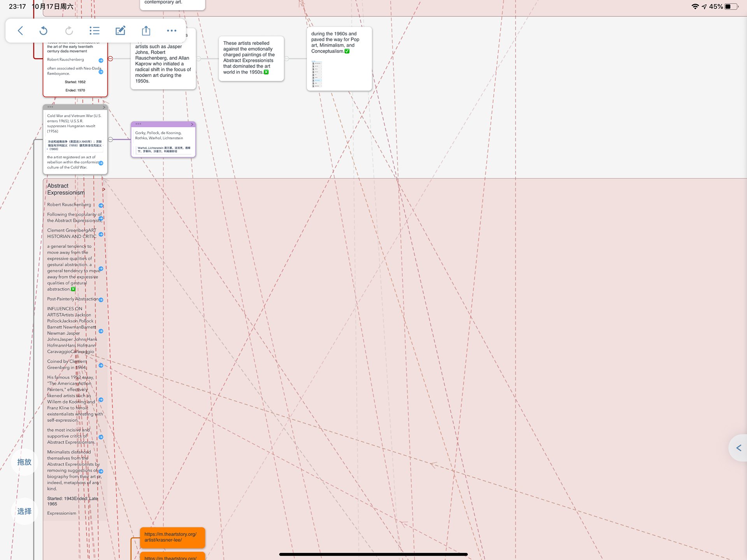The width and height of the screenshot is (747, 560).
Task: Select the 23:17 clock in status bar
Action: point(18,7)
